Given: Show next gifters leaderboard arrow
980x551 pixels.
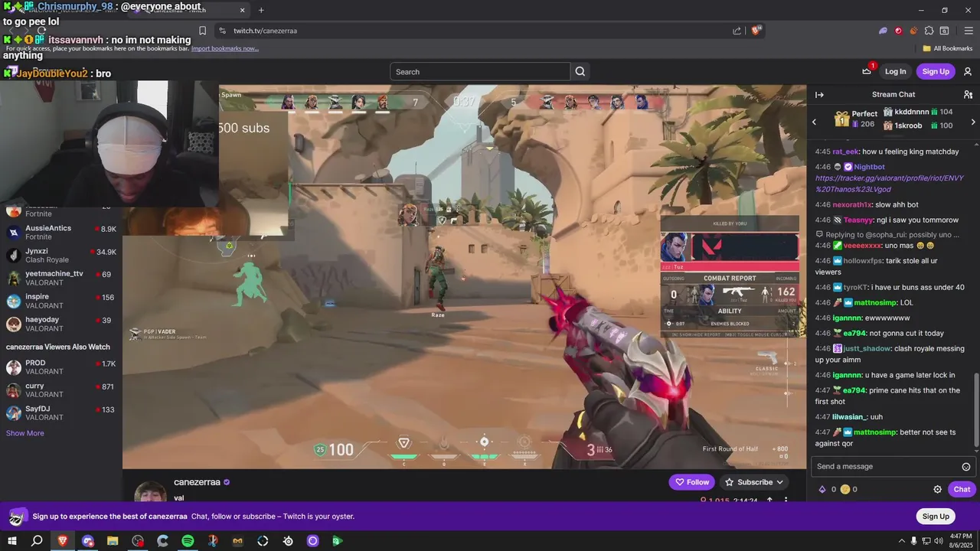Looking at the screenshot, I should tap(973, 122).
